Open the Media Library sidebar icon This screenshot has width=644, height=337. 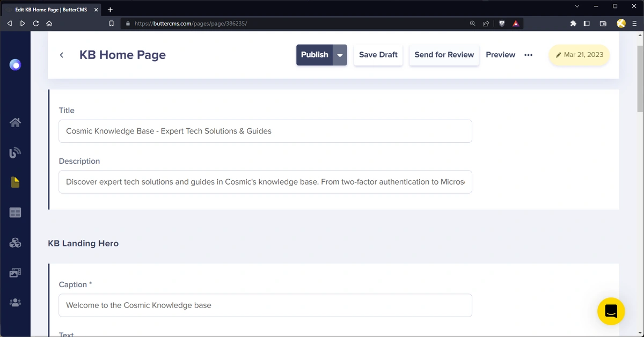click(15, 273)
